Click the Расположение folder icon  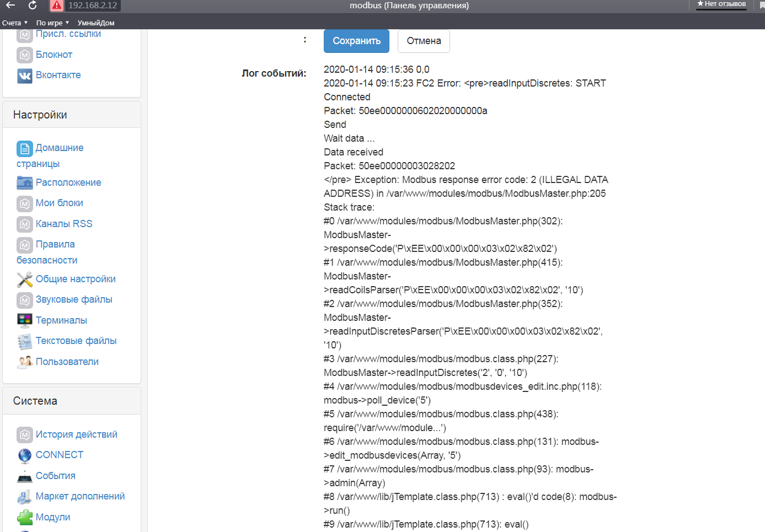[x=25, y=182]
